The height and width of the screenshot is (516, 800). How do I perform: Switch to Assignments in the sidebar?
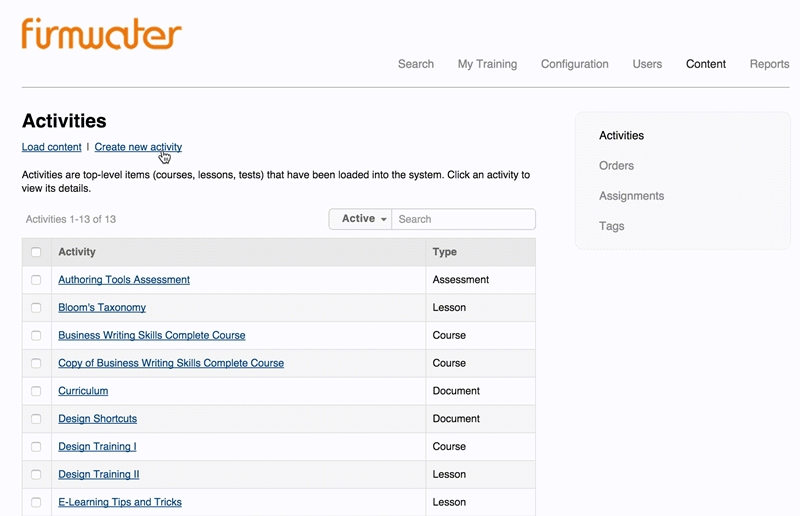[631, 196]
